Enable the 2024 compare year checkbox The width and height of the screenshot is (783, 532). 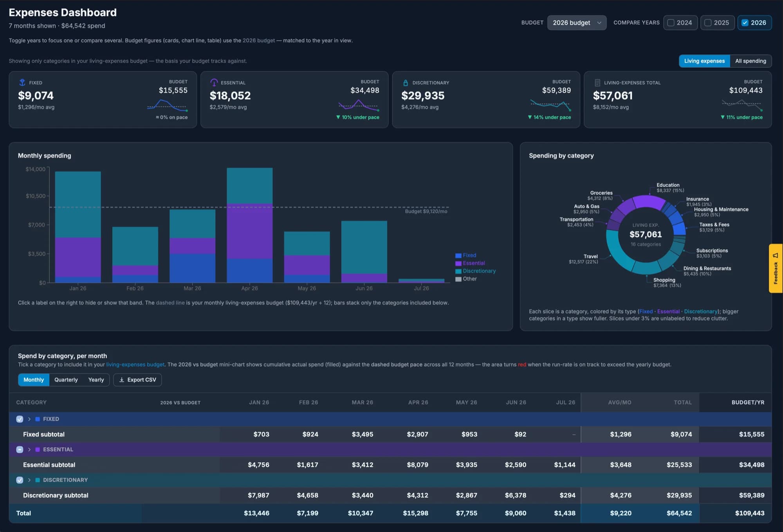671,23
